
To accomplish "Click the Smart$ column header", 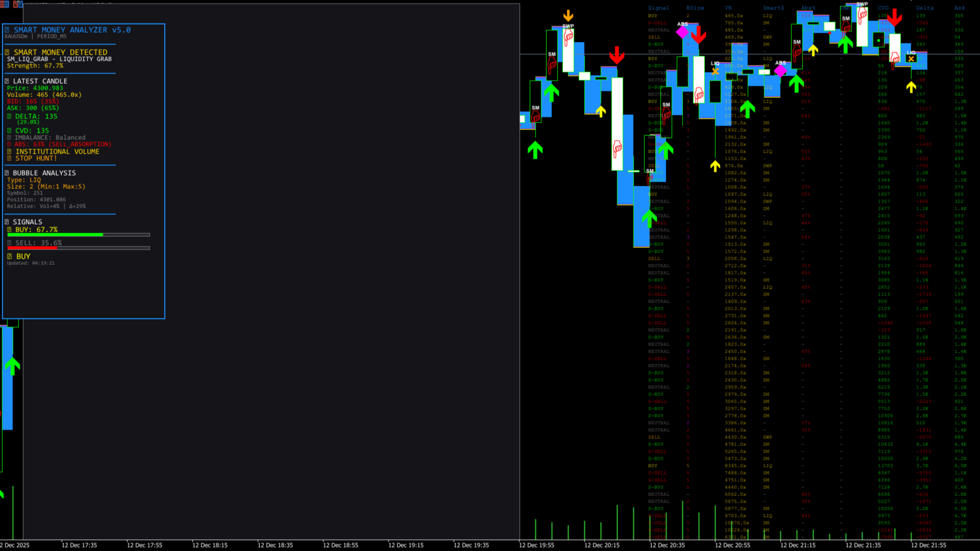I will point(773,8).
